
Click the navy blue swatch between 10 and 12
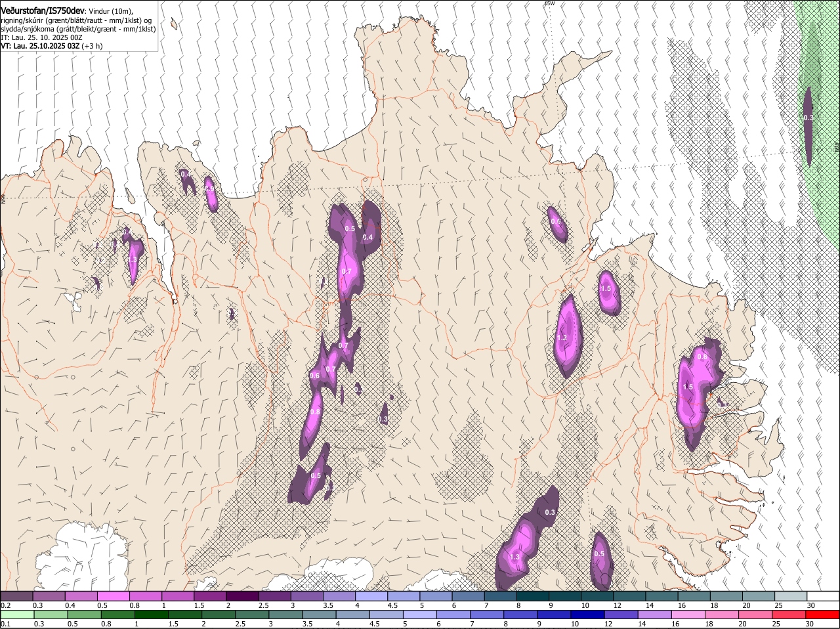(587, 614)
